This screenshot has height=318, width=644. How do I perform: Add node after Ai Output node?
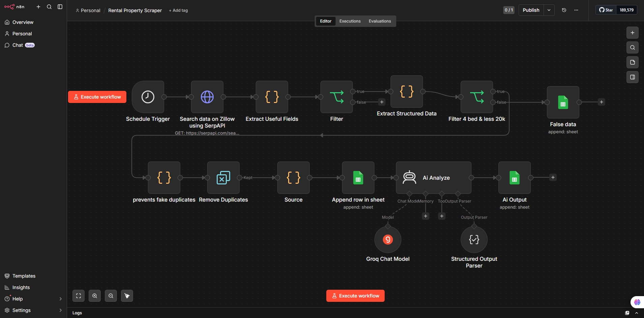click(553, 177)
